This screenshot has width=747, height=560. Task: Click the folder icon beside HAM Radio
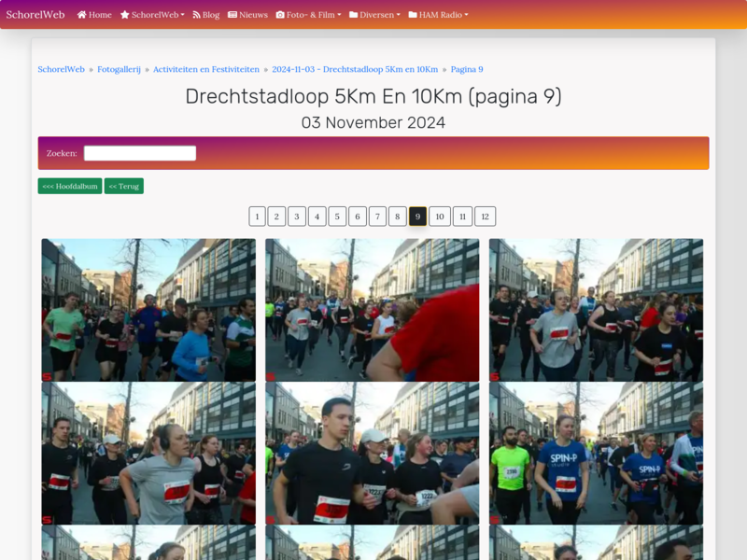pyautogui.click(x=413, y=15)
